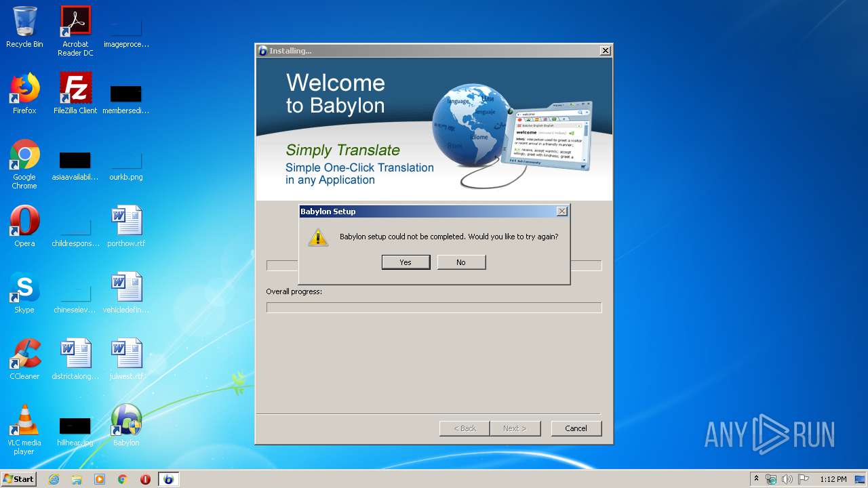Open Internet Explorer from taskbar
Viewport: 868px width, 488px height.
tap(54, 479)
